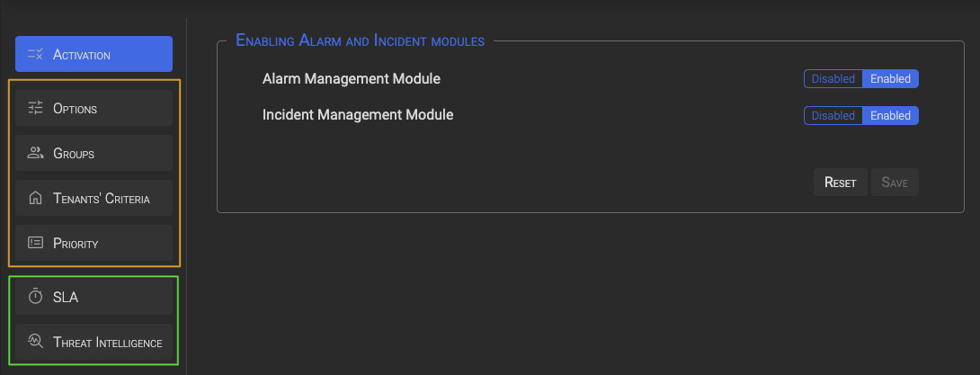
Task: Set Alarm Management Module to Enabled
Action: click(x=890, y=79)
